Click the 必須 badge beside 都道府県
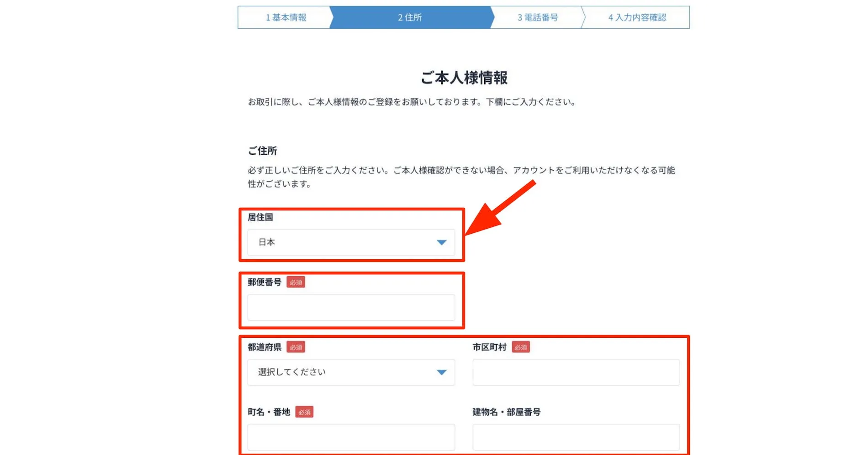Image resolution: width=868 pixels, height=455 pixels. point(296,347)
